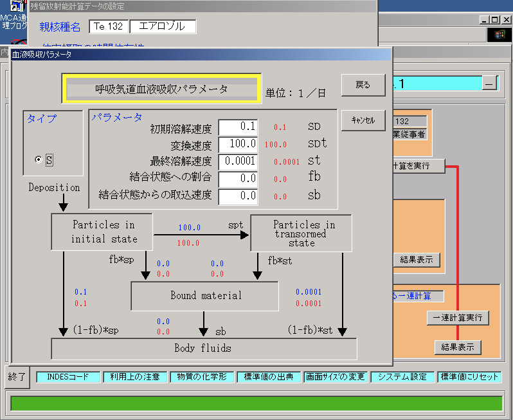This screenshot has height=420, width=513.
Task: Select the 結合状態への割合 field
Action: [238, 178]
